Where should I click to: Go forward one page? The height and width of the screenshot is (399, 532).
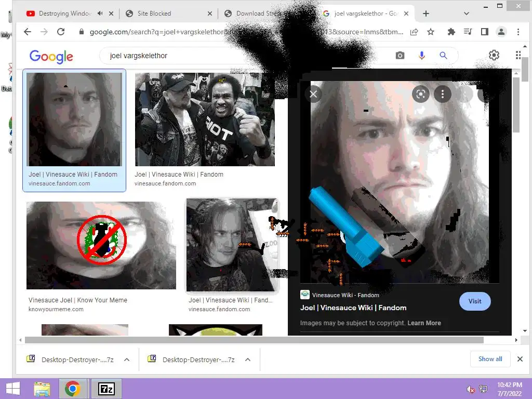tap(44, 32)
